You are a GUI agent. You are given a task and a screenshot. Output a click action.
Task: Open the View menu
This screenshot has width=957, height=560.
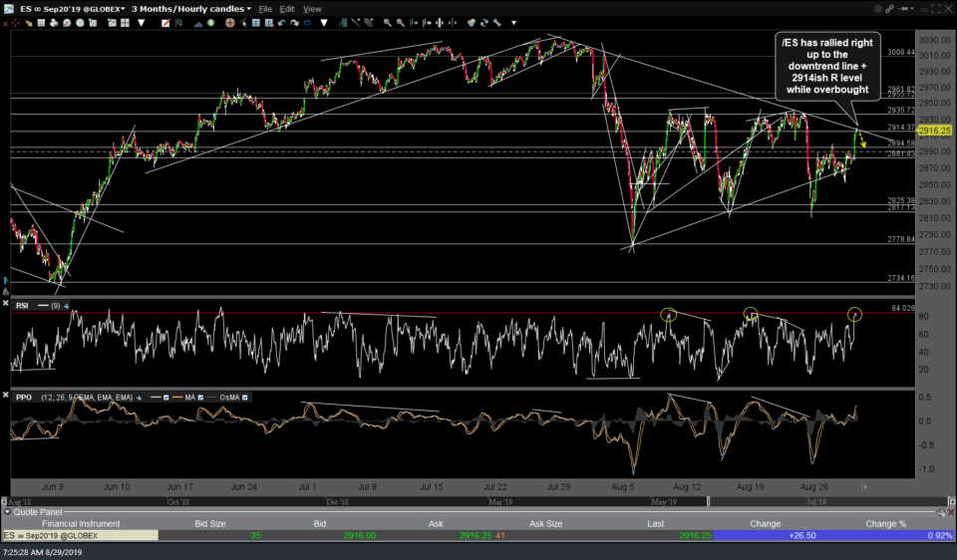312,9
